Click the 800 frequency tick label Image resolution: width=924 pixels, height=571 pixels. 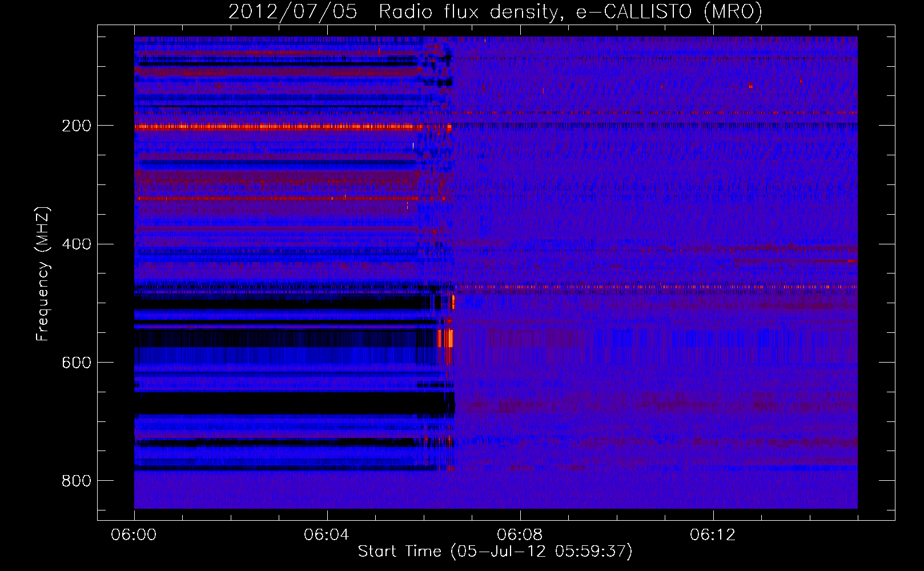coord(77,481)
